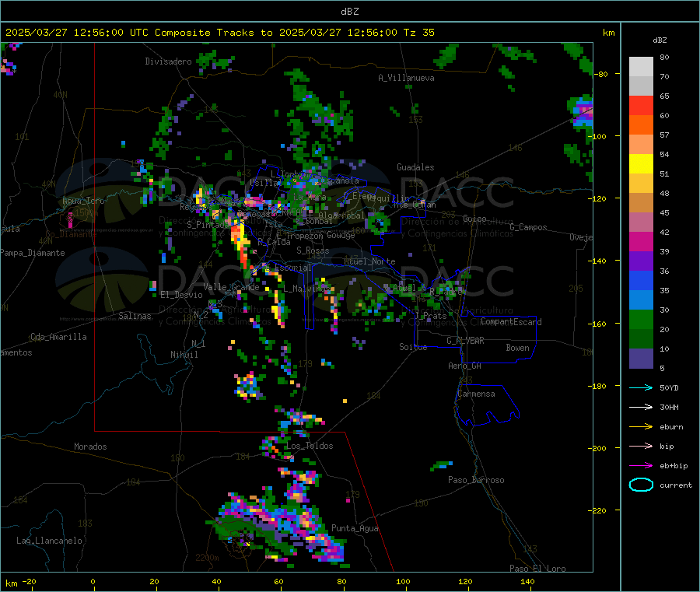Click the -80 km axis tick label
The width and height of the screenshot is (700, 592).
pos(600,74)
